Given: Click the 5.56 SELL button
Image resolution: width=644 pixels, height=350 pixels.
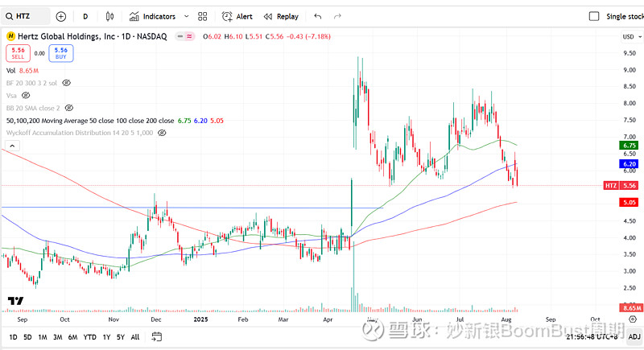Looking at the screenshot, I should click(18, 53).
